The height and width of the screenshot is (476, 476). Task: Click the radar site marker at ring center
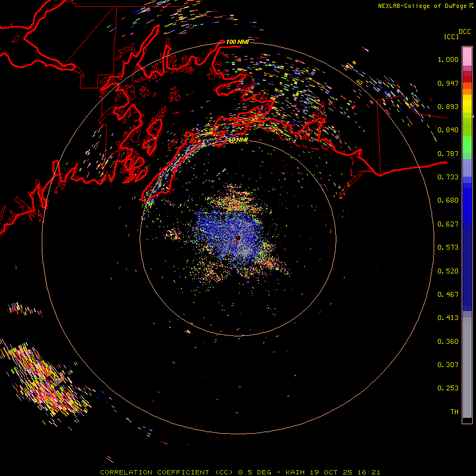tap(238, 239)
